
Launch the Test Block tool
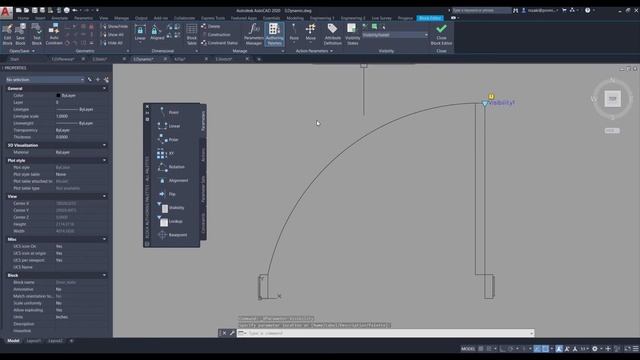[x=37, y=34]
